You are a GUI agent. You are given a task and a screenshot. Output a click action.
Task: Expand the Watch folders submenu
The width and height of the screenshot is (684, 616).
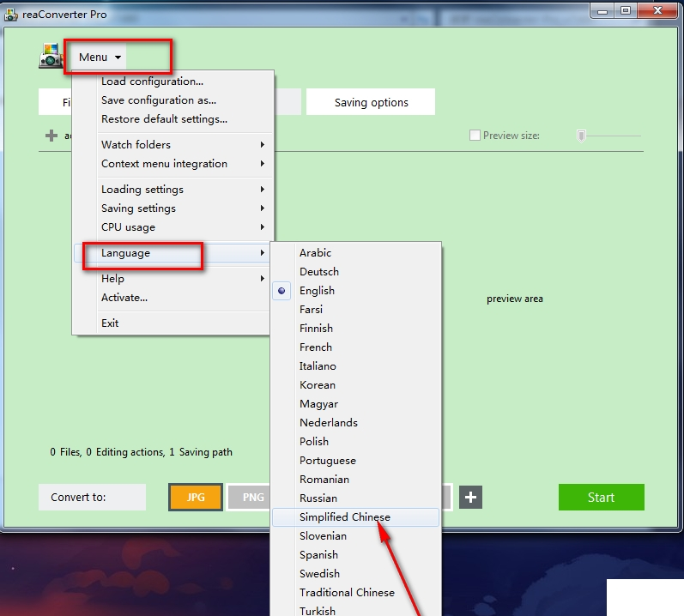pos(173,145)
